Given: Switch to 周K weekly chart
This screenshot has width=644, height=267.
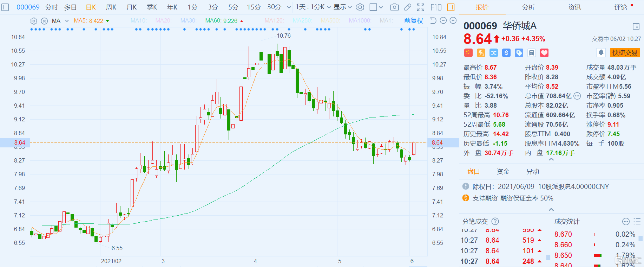Looking at the screenshot, I should [x=111, y=7].
